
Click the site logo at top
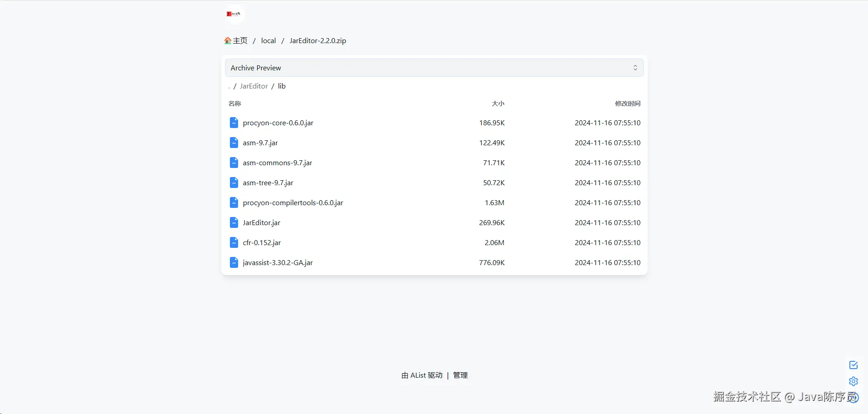[x=235, y=14]
